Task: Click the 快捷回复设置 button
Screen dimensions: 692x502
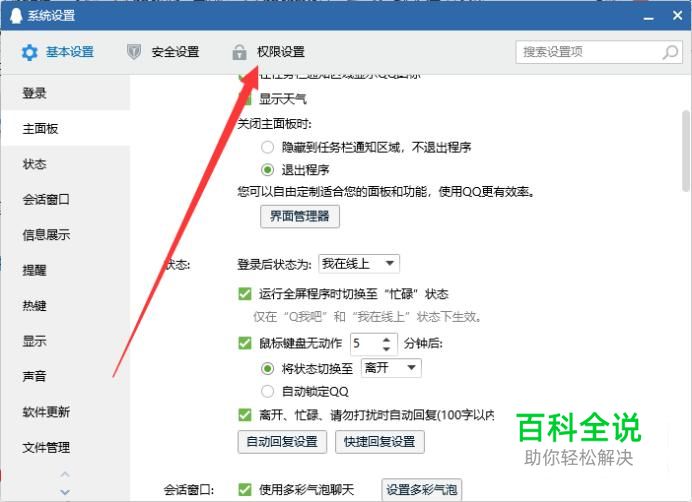Action: click(x=380, y=442)
